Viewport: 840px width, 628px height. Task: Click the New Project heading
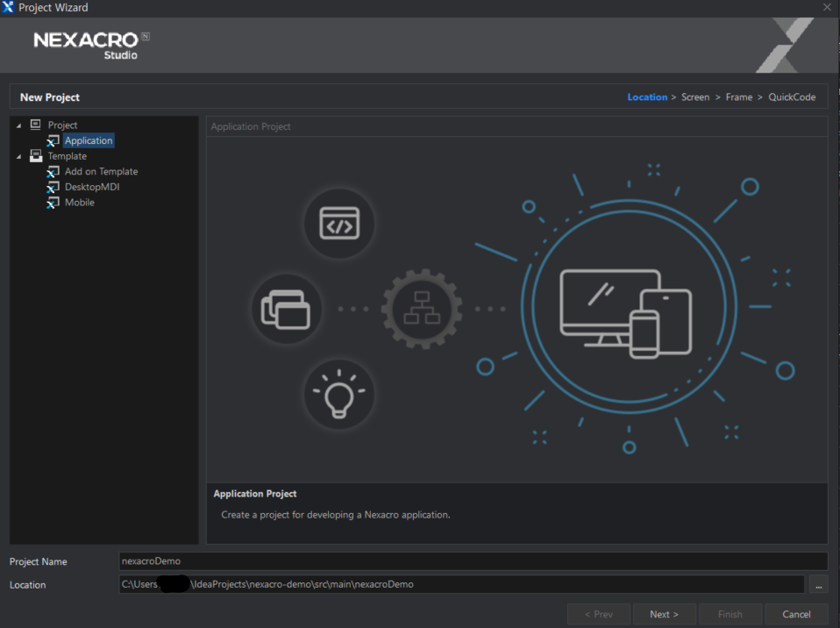50,97
